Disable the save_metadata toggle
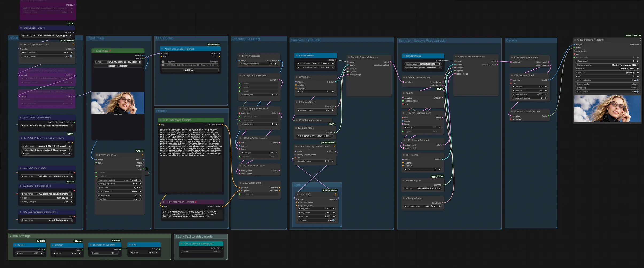644x268 pixels. coord(637,80)
